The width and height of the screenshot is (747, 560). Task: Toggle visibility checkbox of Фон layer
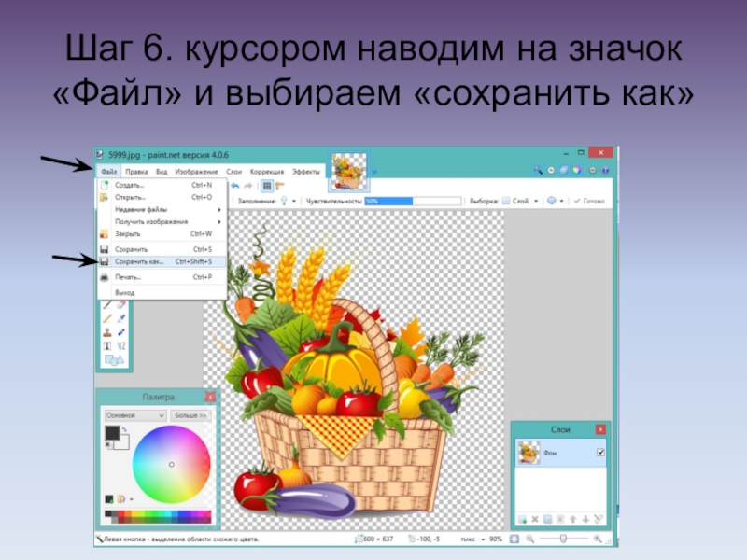600,453
